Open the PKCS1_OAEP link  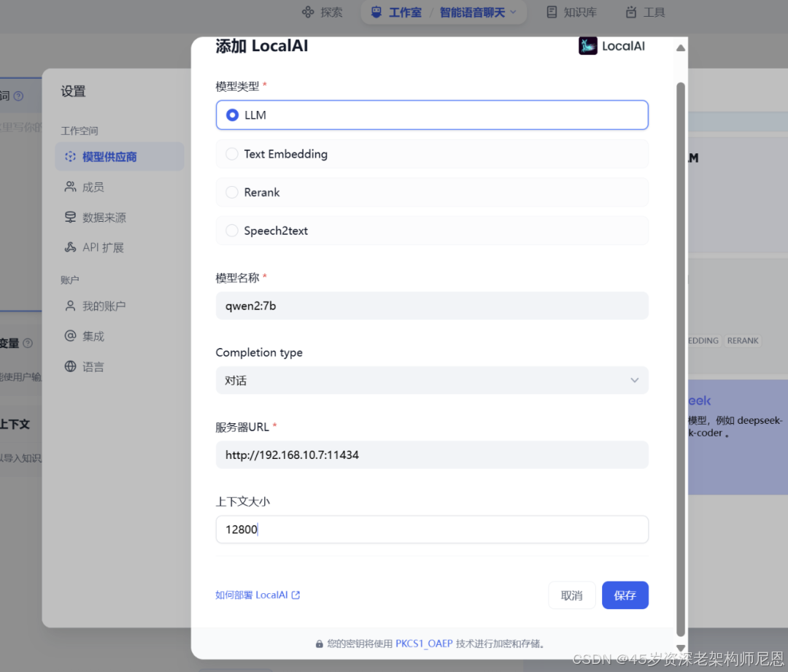point(424,644)
